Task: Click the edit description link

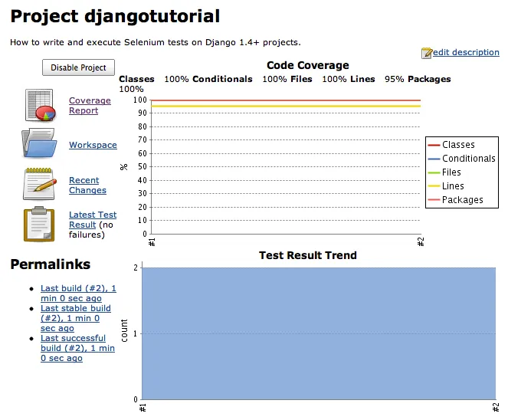Action: (x=466, y=52)
